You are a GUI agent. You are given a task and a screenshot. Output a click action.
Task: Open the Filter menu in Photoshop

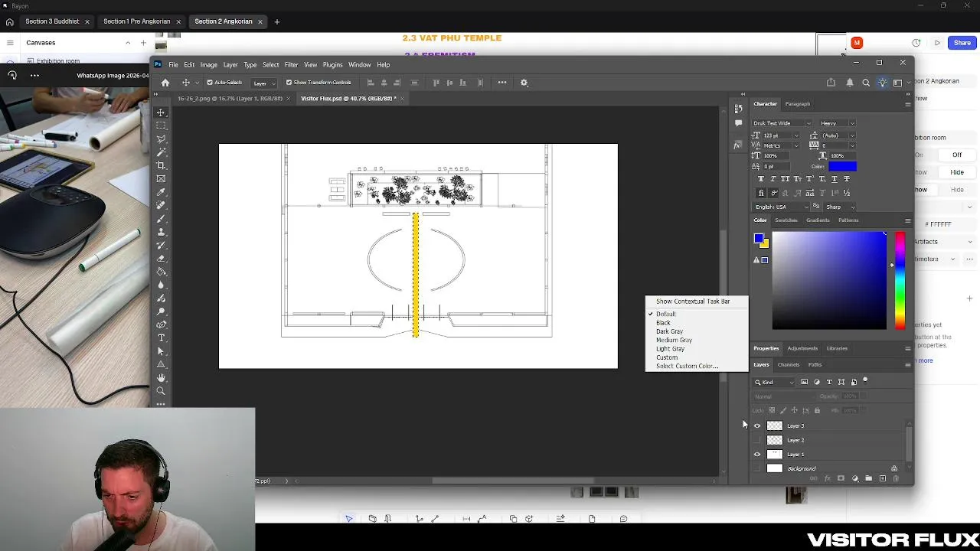click(291, 64)
